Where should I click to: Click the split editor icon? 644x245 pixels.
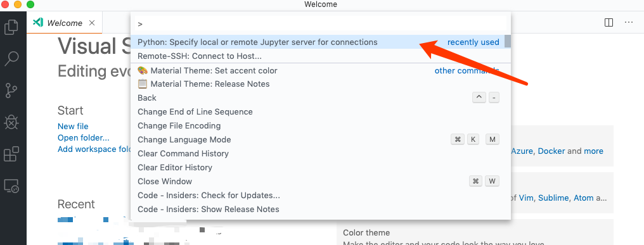[609, 23]
